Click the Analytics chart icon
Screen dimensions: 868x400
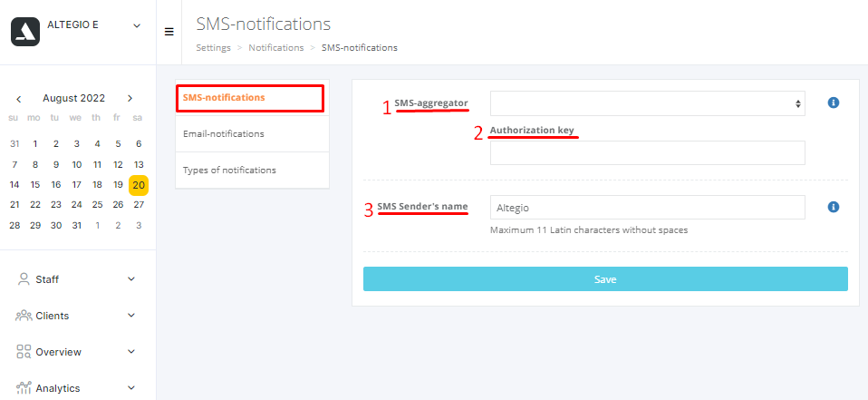(x=24, y=388)
